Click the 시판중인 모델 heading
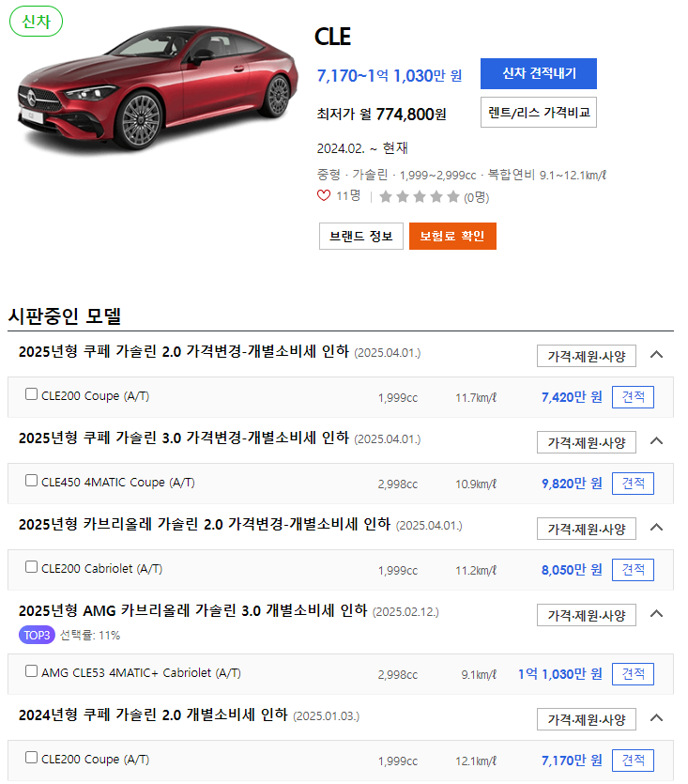This screenshot has height=784, width=688. coord(65,315)
